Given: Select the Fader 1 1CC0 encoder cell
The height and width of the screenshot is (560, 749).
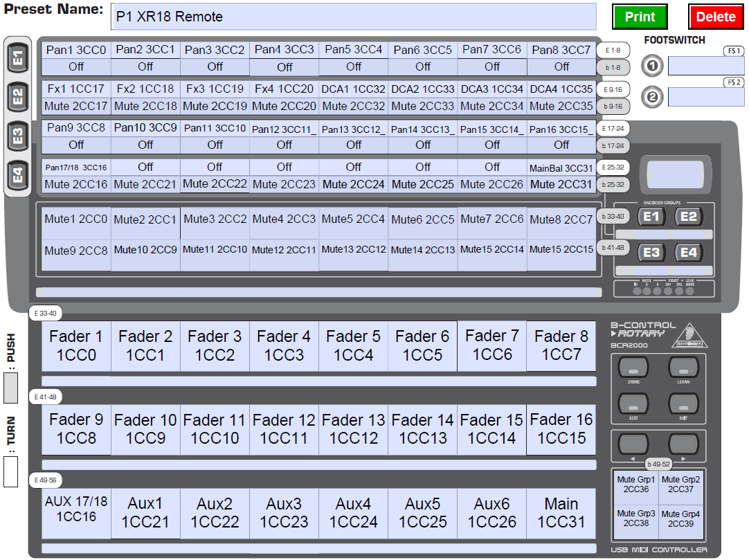Looking at the screenshot, I should 76,346.
